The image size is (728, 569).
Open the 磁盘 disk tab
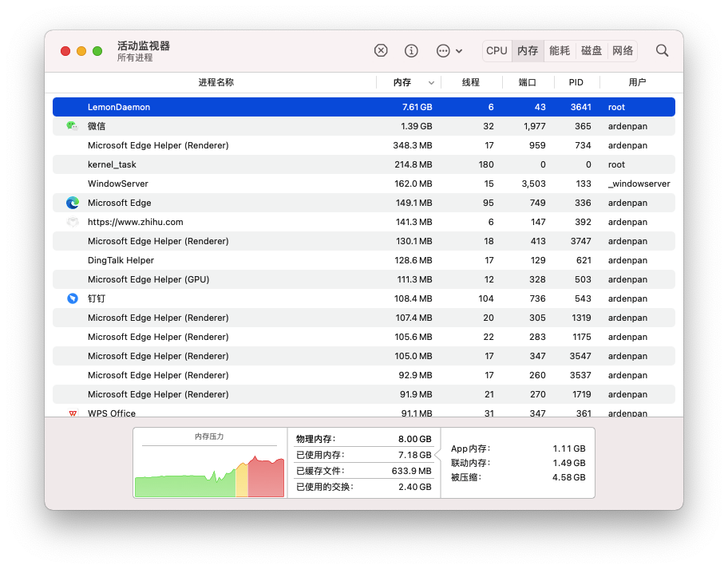591,50
